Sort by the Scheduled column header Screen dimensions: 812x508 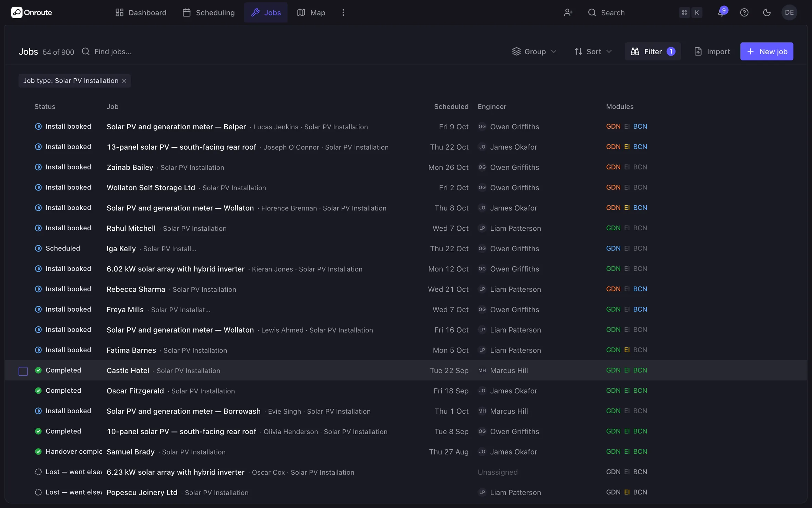click(451, 107)
